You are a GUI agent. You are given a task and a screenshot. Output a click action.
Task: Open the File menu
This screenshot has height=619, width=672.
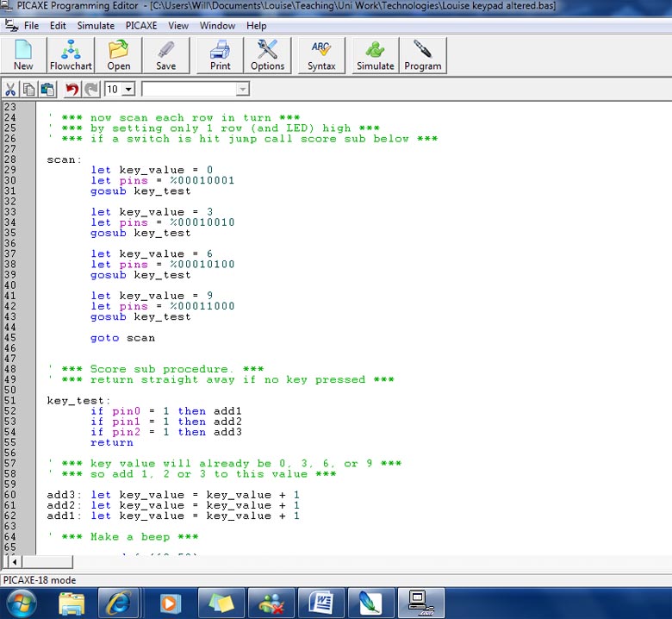click(x=31, y=26)
